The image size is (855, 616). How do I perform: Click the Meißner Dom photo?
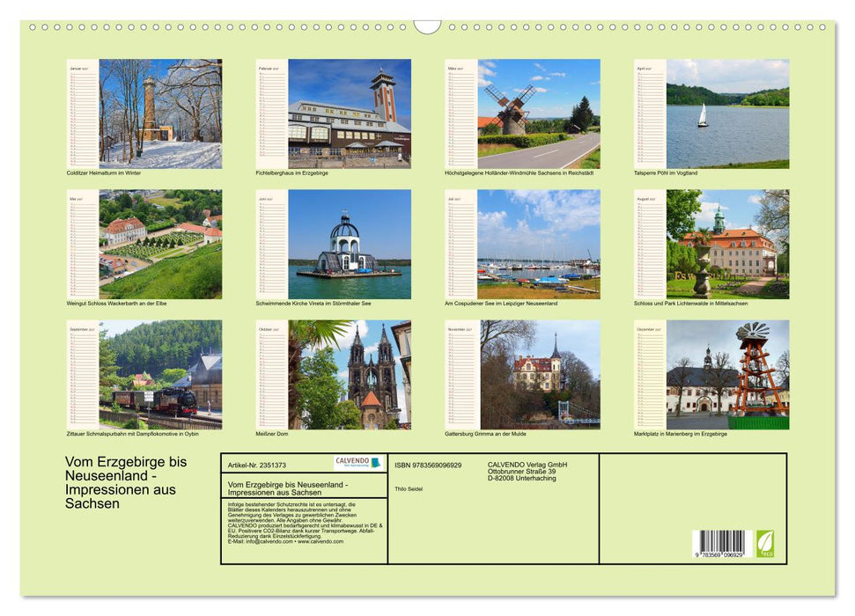tap(350, 375)
